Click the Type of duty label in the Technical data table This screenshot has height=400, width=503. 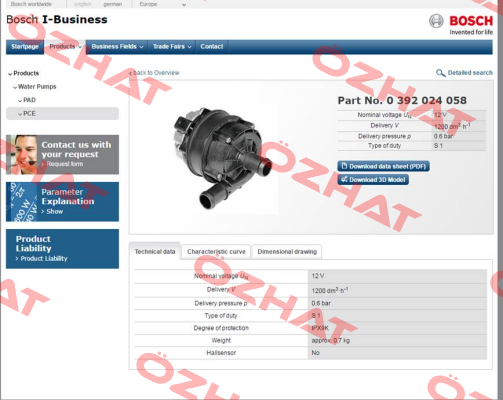click(x=221, y=316)
